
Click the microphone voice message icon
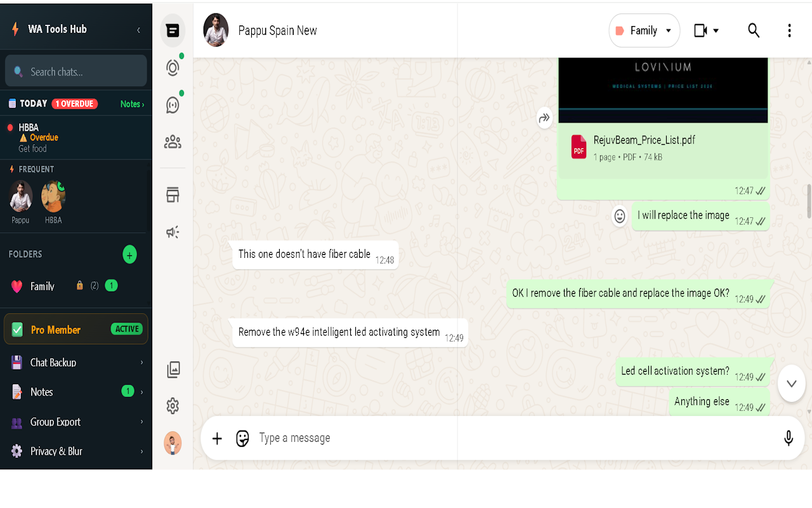(789, 438)
